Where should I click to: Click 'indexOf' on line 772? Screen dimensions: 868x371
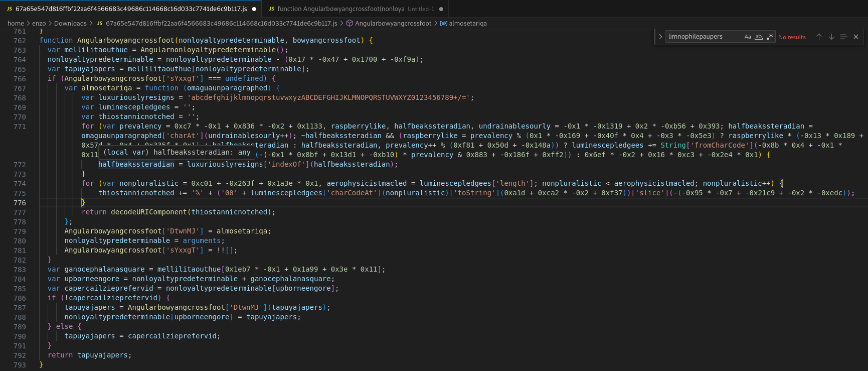pos(288,164)
